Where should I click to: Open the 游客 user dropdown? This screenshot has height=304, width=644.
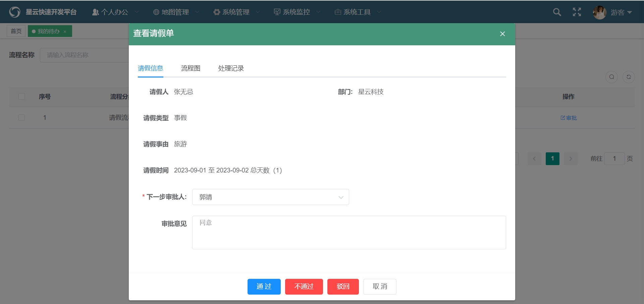click(621, 12)
